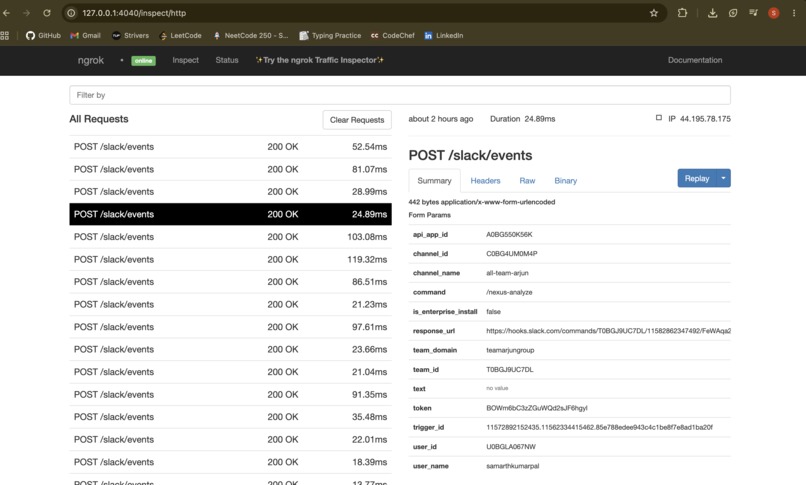The height and width of the screenshot is (485, 806).
Task: Open the browser profile avatar
Action: point(774,13)
